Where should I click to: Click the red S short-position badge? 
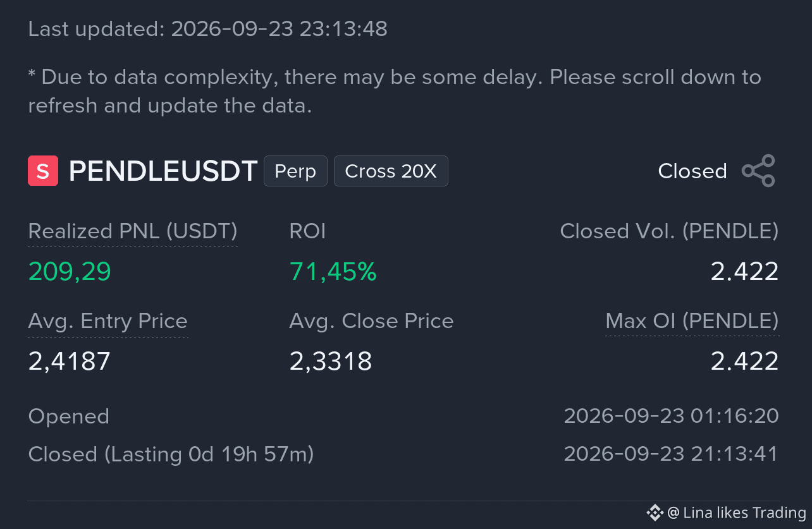click(43, 171)
